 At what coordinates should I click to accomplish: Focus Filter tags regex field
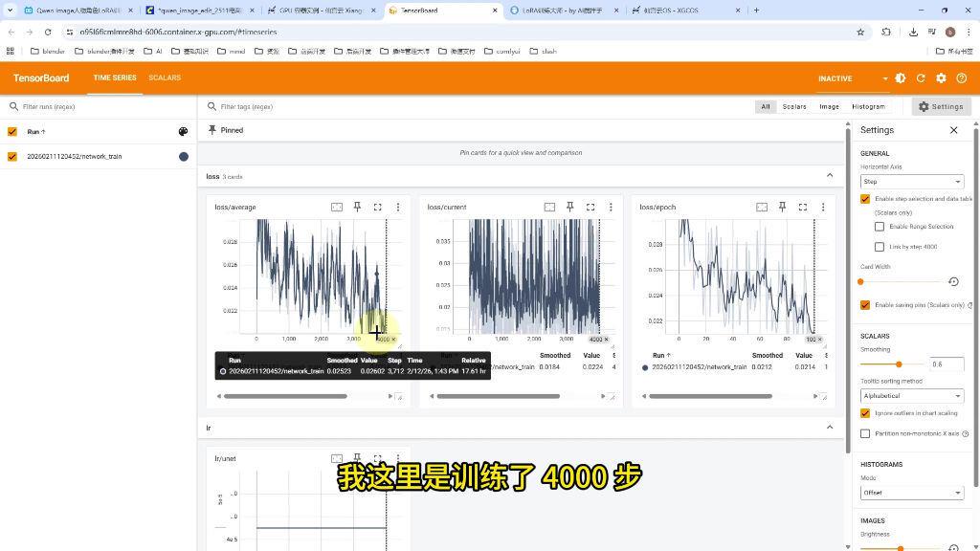tap(475, 107)
